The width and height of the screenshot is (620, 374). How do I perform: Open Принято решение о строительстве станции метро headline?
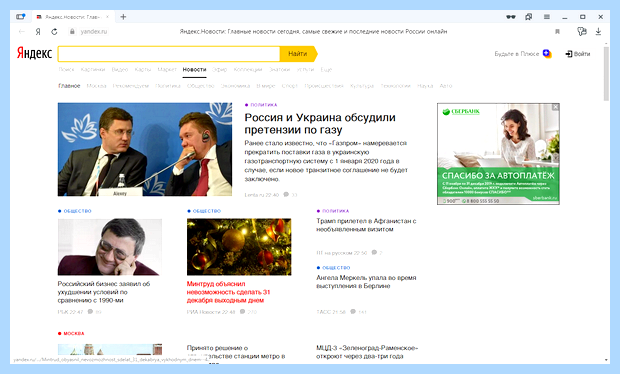pyautogui.click(x=236, y=352)
